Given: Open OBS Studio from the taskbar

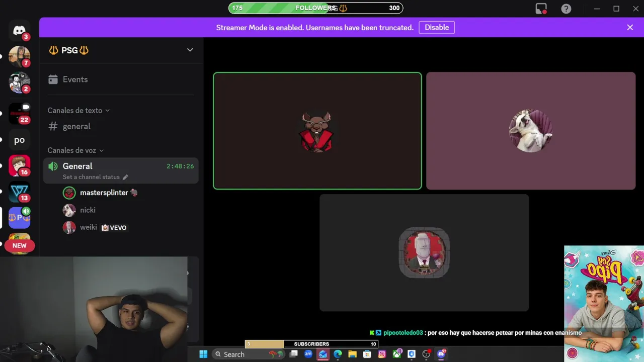Looking at the screenshot, I should [x=427, y=354].
